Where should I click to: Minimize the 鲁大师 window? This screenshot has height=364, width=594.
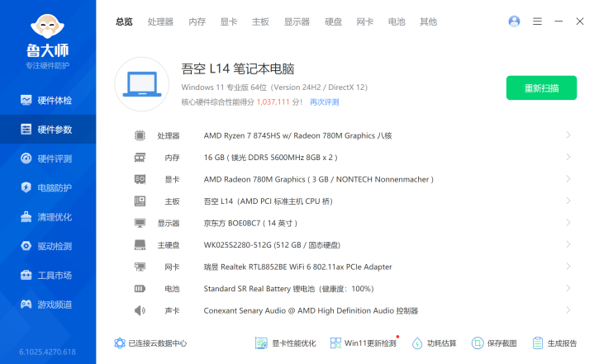click(x=558, y=21)
